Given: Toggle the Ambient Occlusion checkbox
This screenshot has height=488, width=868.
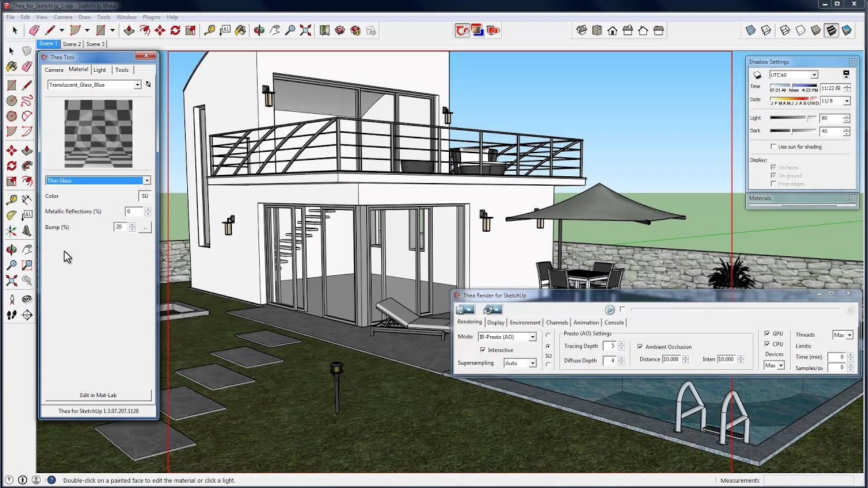Looking at the screenshot, I should [x=639, y=346].
